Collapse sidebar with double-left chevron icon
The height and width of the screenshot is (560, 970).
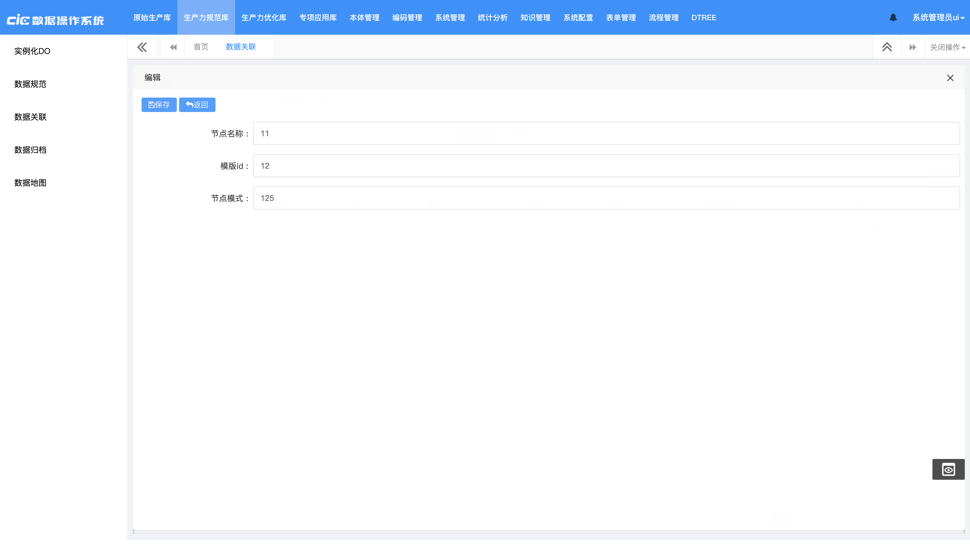(142, 47)
